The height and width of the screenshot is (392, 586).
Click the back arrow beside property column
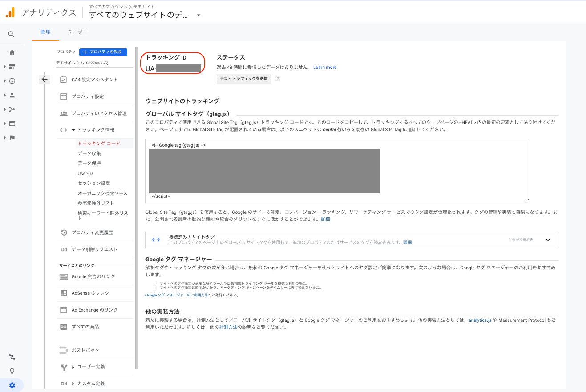[44, 80]
